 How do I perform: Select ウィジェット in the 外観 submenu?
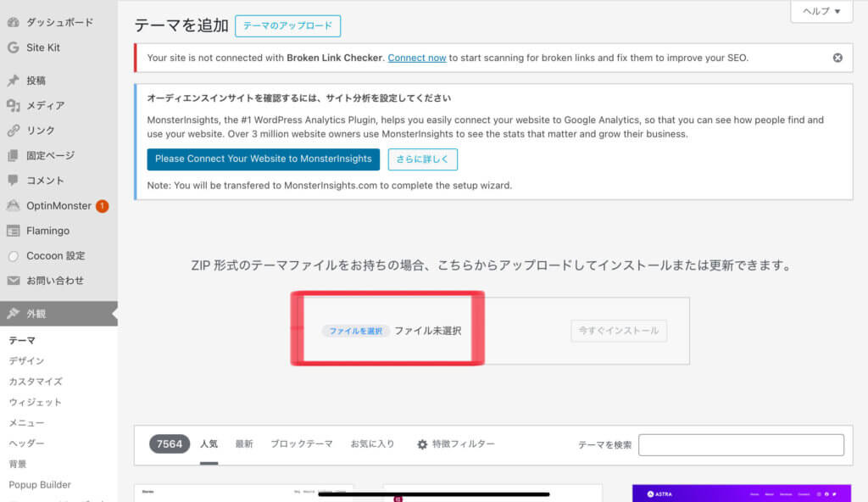35,402
